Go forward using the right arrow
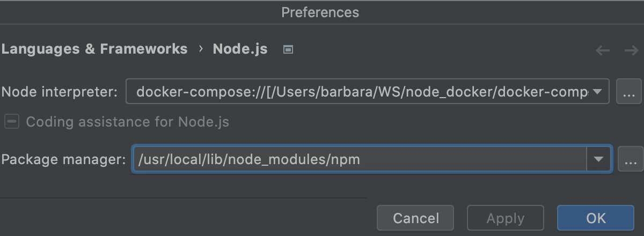The image size is (644, 236). pos(631,50)
